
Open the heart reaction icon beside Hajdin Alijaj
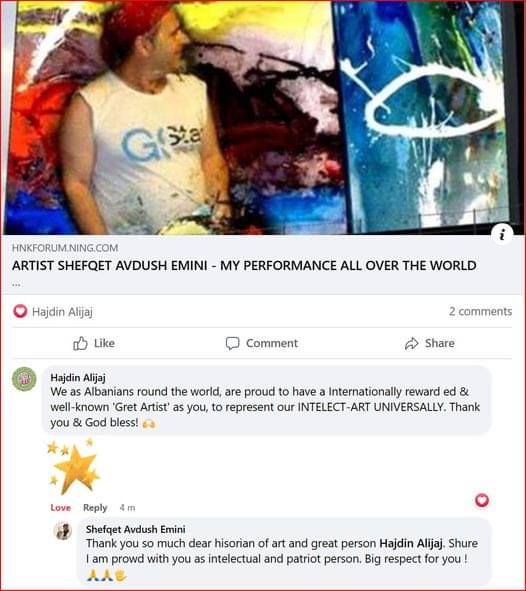pyautogui.click(x=20, y=311)
